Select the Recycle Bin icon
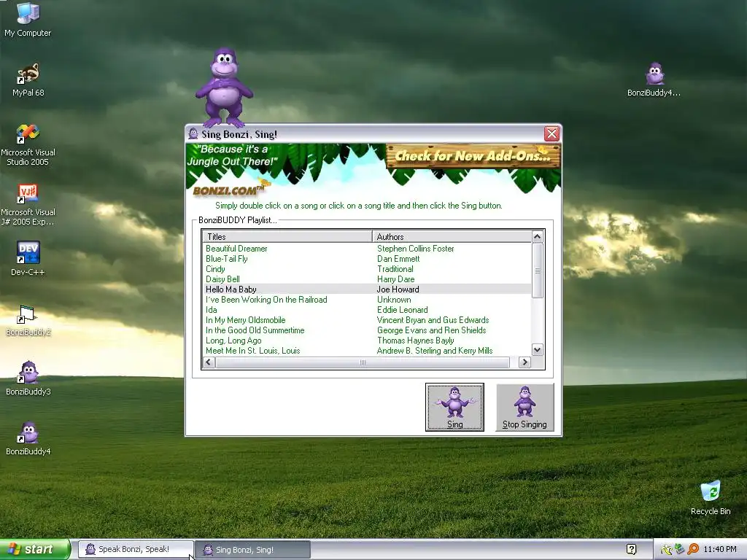 click(711, 498)
